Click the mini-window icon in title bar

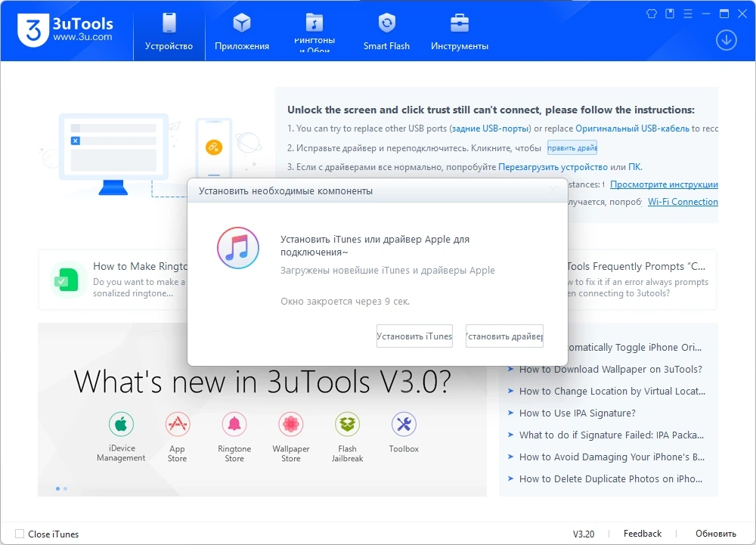(670, 14)
